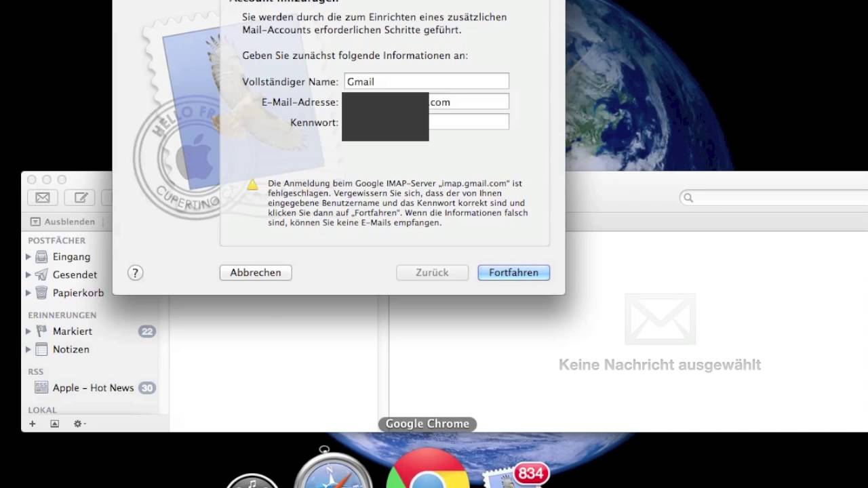Click Ausblenden in the favorites bar
The width and height of the screenshot is (868, 488).
coord(69,222)
